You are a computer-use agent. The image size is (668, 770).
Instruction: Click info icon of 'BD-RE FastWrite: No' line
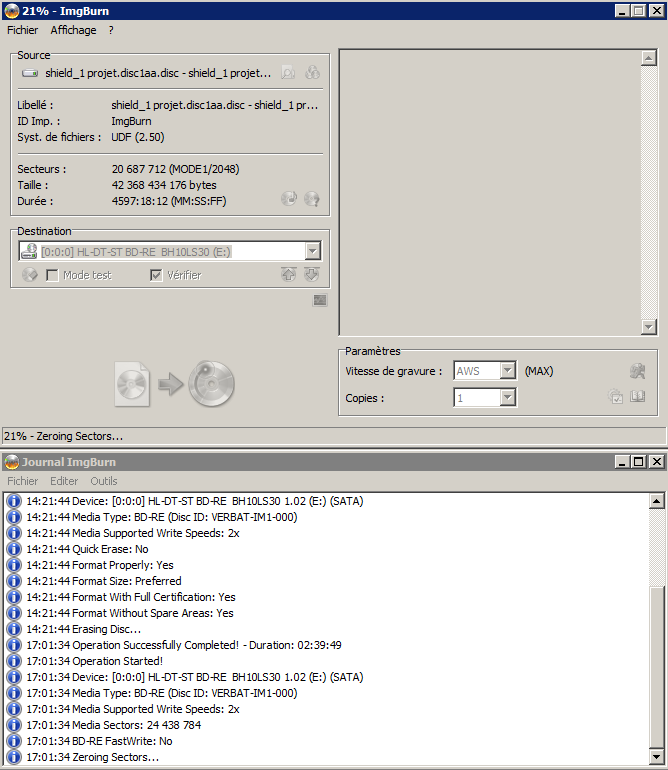(x=14, y=741)
